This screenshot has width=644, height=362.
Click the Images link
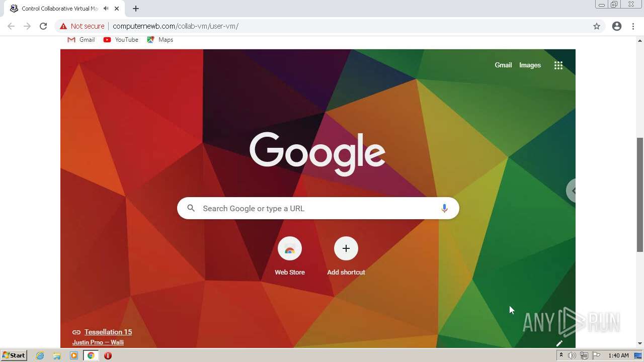click(x=530, y=65)
